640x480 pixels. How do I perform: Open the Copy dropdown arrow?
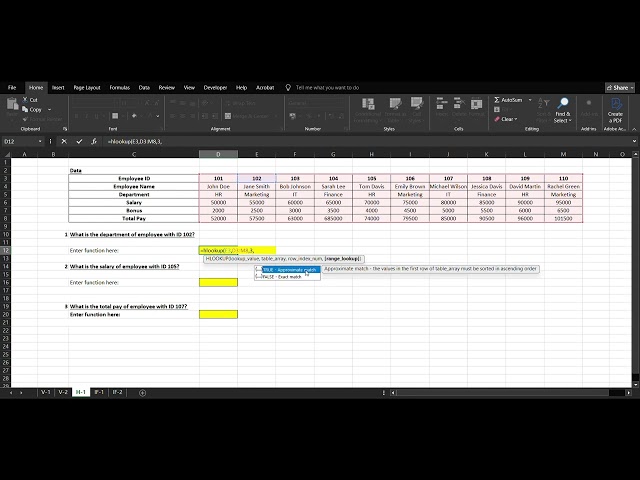(x=50, y=109)
